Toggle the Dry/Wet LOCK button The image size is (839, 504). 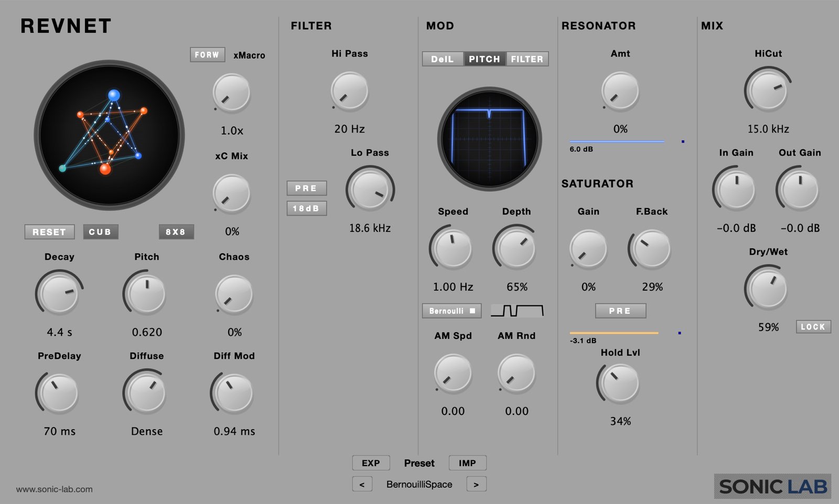click(813, 327)
